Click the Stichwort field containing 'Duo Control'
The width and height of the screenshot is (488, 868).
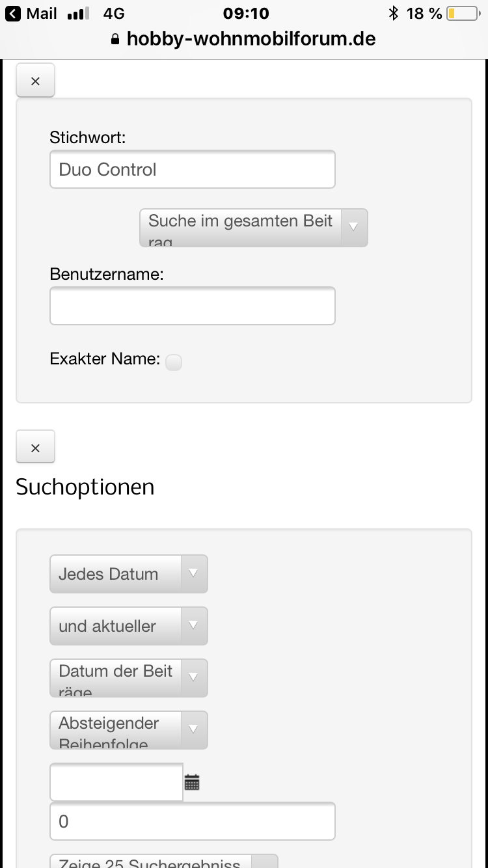coord(193,169)
